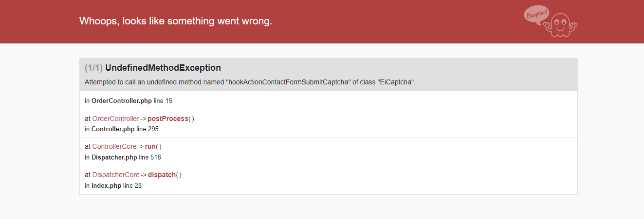This screenshot has height=219, width=644.
Task: Select the UndefinedMethodException title
Action: 163,68
